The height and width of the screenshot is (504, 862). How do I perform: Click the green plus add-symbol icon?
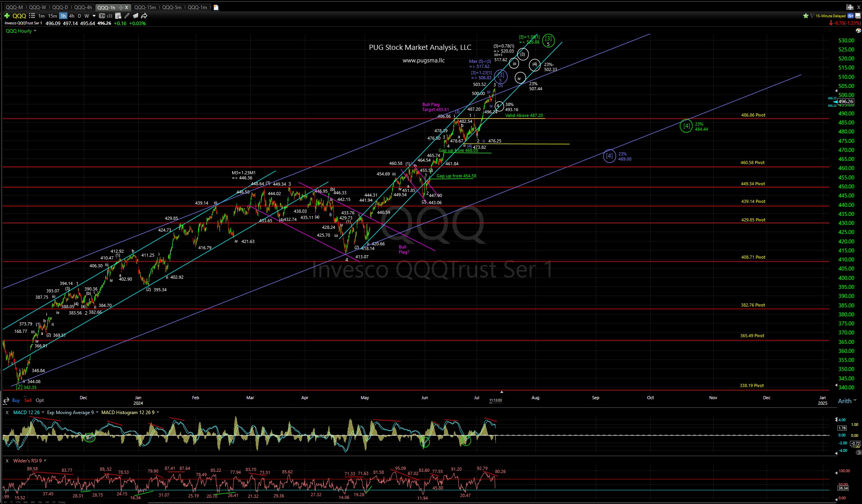pos(7,16)
